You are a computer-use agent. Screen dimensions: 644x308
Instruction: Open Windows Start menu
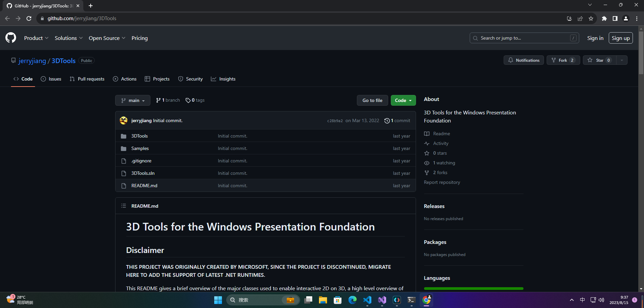pyautogui.click(x=218, y=300)
